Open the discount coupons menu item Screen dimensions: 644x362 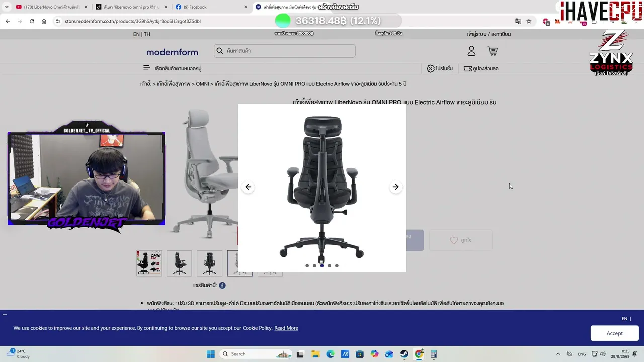pyautogui.click(x=481, y=68)
